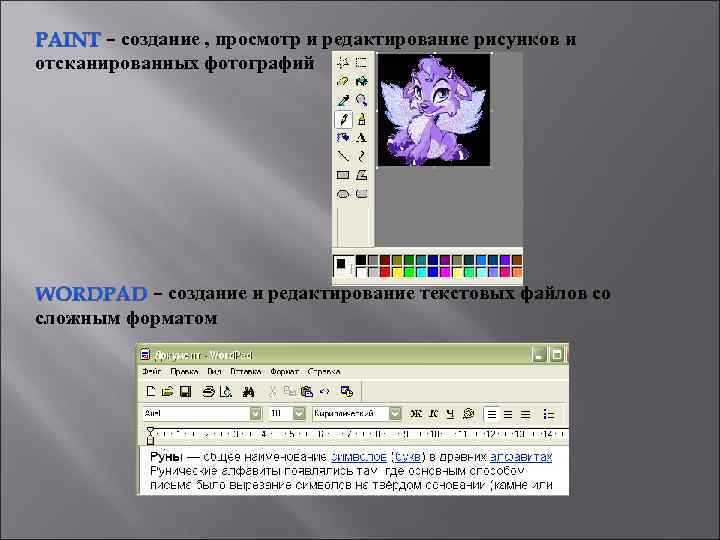Select the Pick Color eyedropper tool
The width and height of the screenshot is (720, 540).
(x=343, y=101)
